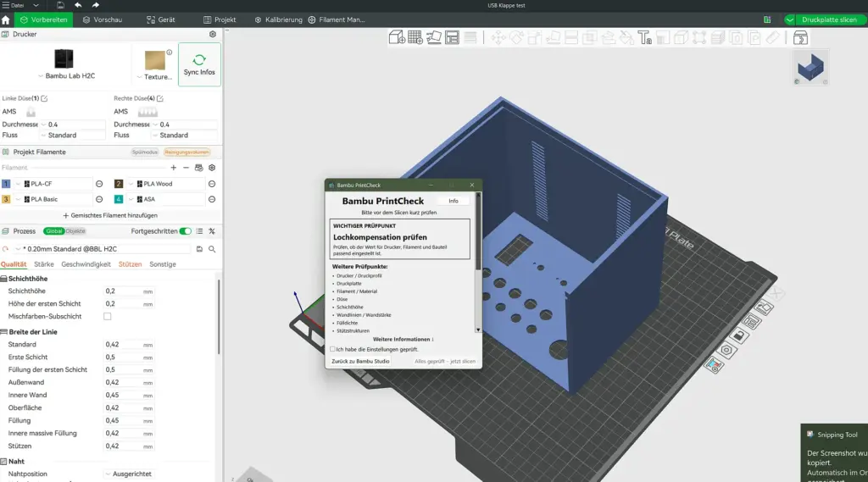
Task: Open the Stärke settings tab
Action: coord(44,264)
